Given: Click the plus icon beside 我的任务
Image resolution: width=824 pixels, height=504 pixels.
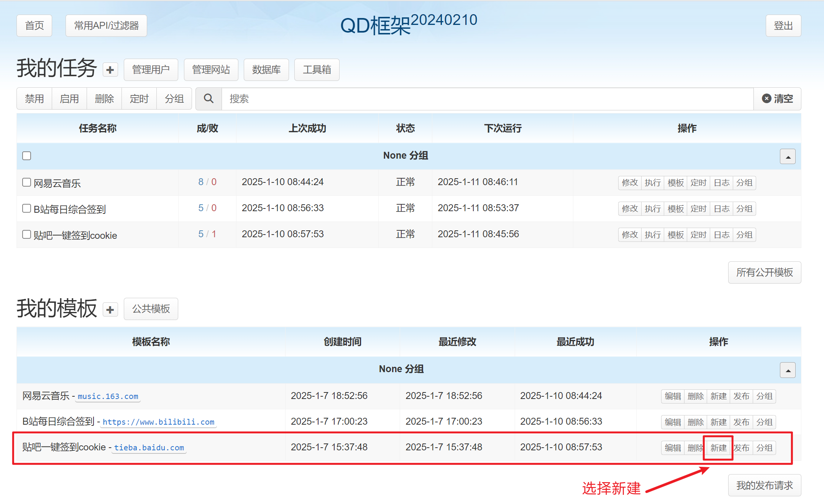Looking at the screenshot, I should 110,70.
